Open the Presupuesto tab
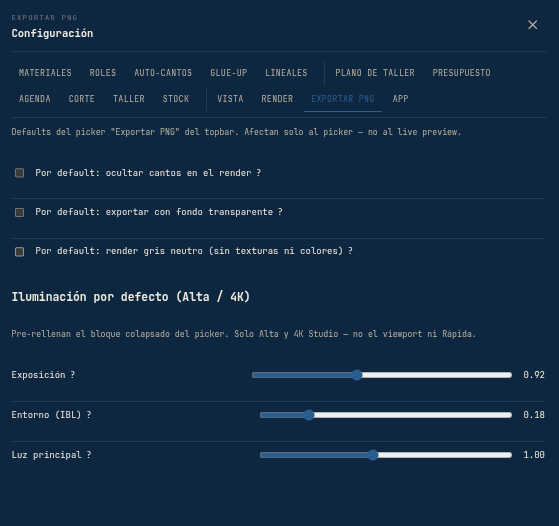 pos(461,73)
